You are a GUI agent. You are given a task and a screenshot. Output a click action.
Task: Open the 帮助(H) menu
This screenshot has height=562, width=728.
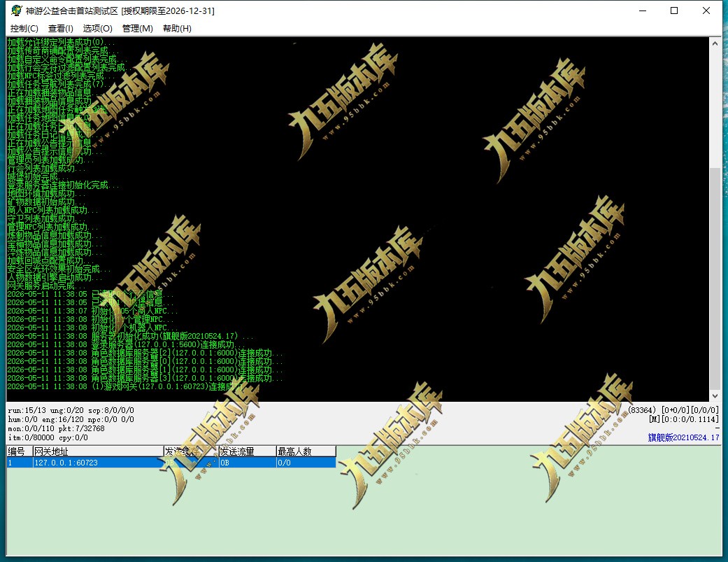tap(177, 28)
